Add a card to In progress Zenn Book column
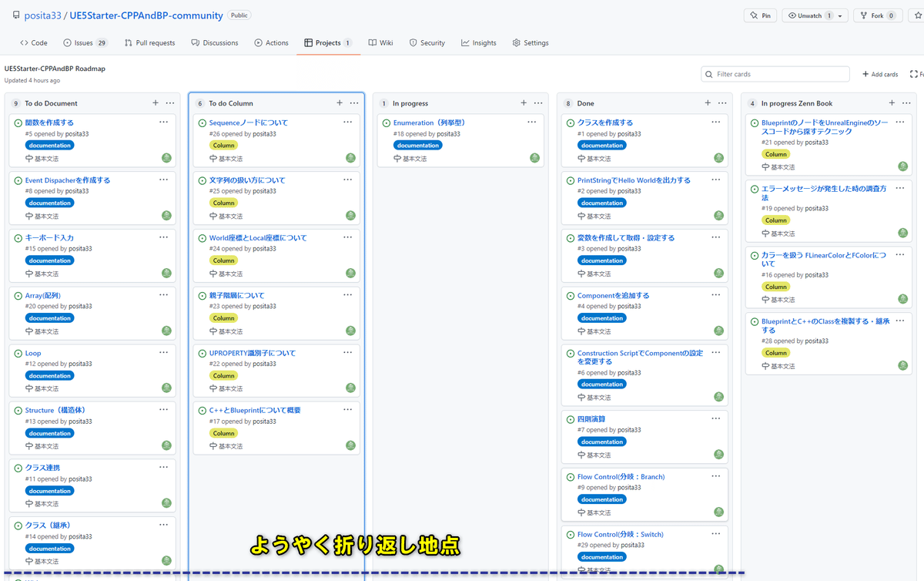This screenshot has width=924, height=581. pos(892,103)
